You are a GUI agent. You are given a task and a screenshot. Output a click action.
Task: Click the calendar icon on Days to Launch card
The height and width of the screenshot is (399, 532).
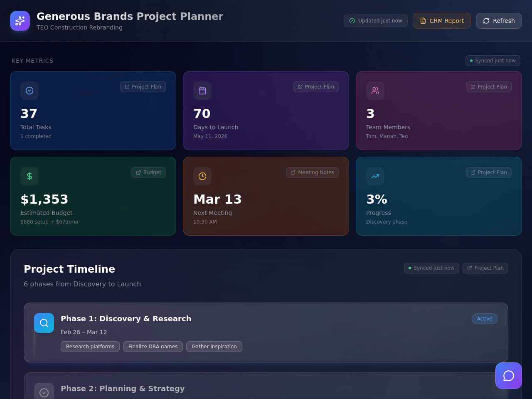[x=202, y=91]
